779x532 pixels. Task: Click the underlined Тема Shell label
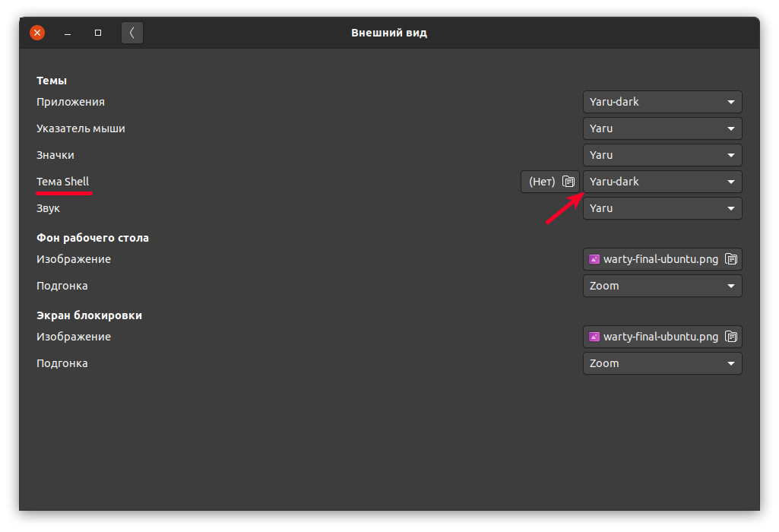63,182
